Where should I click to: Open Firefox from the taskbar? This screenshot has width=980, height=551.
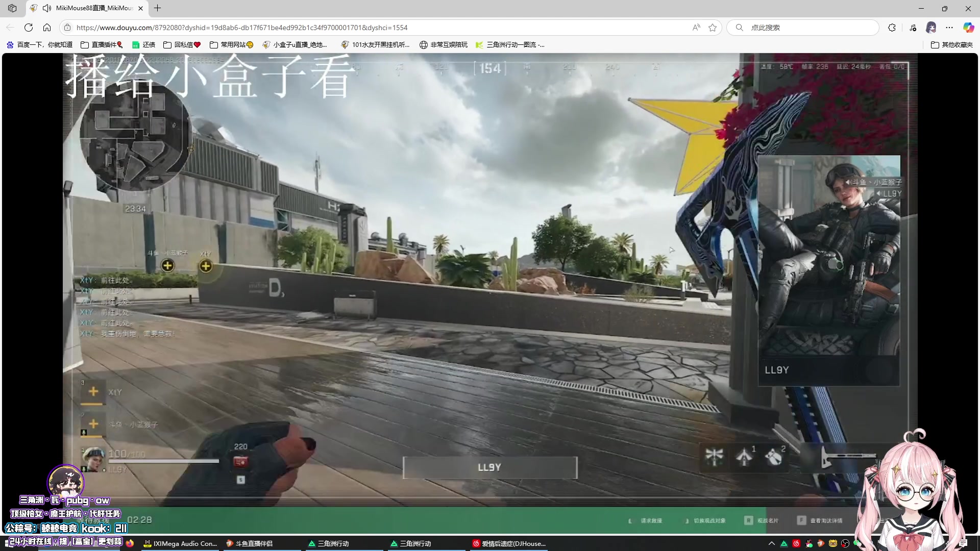(130, 543)
